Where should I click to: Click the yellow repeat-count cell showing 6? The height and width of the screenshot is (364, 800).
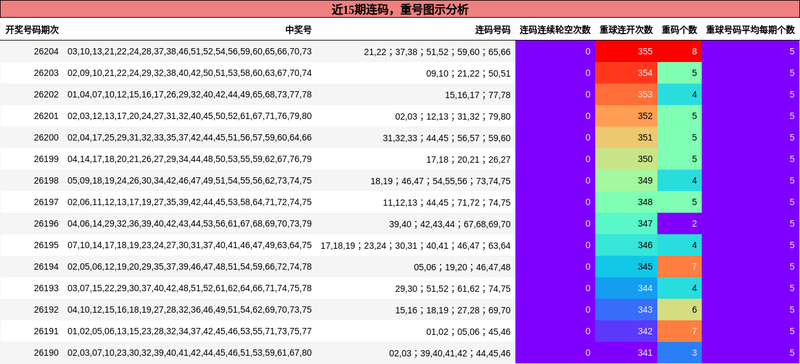click(x=680, y=310)
